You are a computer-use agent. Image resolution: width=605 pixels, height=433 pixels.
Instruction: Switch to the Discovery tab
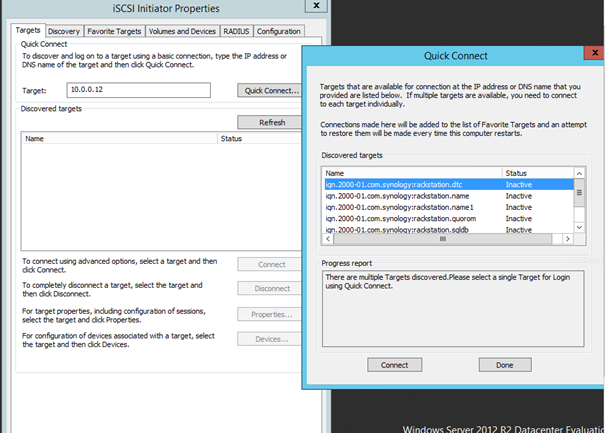point(64,32)
